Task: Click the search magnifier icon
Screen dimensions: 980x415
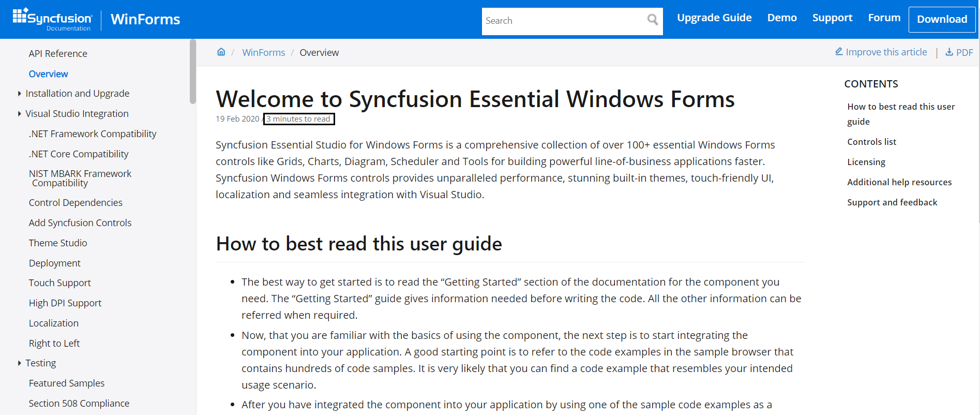Action: click(x=652, y=20)
